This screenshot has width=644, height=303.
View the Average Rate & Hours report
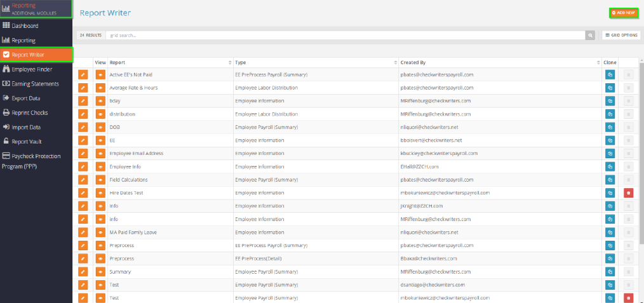(100, 88)
